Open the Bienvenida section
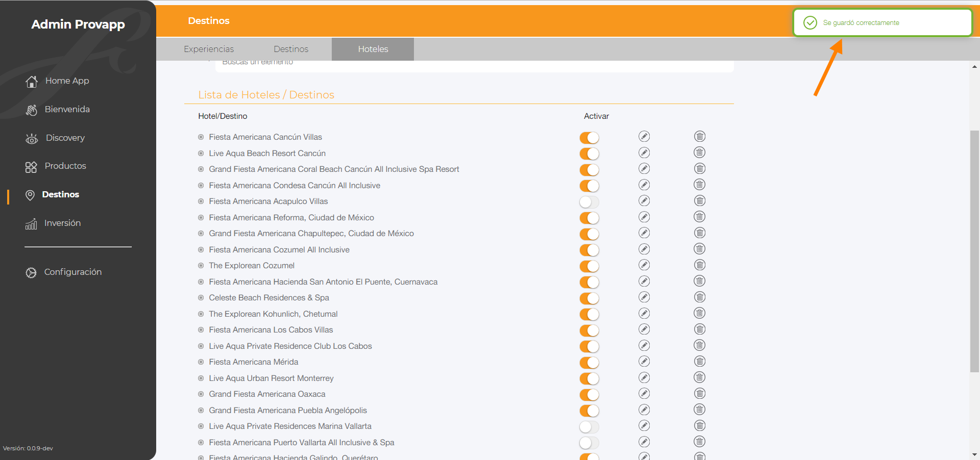This screenshot has height=460, width=980. (57, 110)
